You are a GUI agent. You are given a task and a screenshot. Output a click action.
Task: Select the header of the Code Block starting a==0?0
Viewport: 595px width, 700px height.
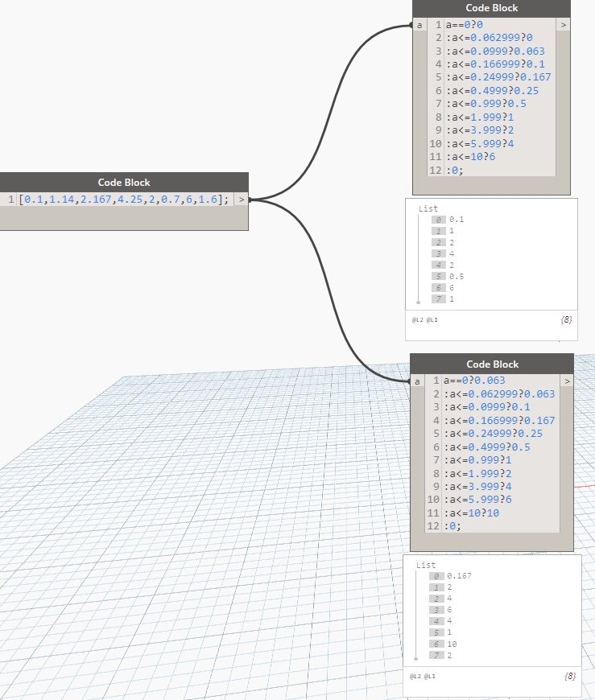pyautogui.click(x=491, y=9)
